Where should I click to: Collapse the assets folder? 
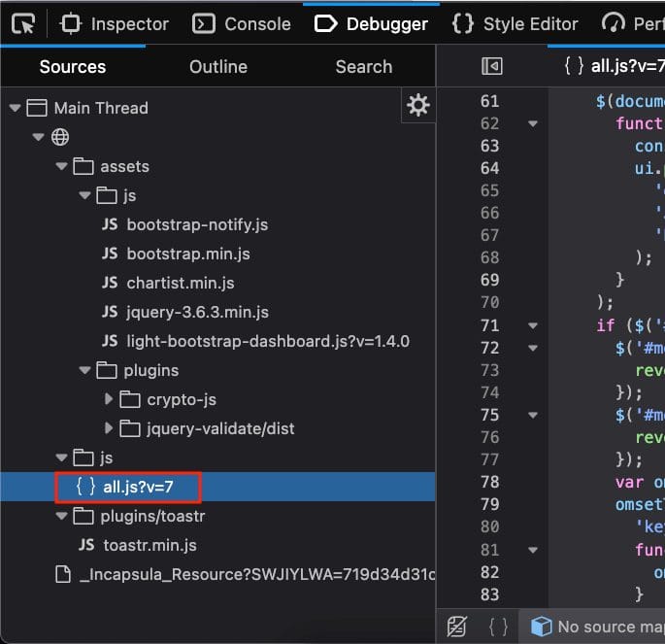[62, 166]
